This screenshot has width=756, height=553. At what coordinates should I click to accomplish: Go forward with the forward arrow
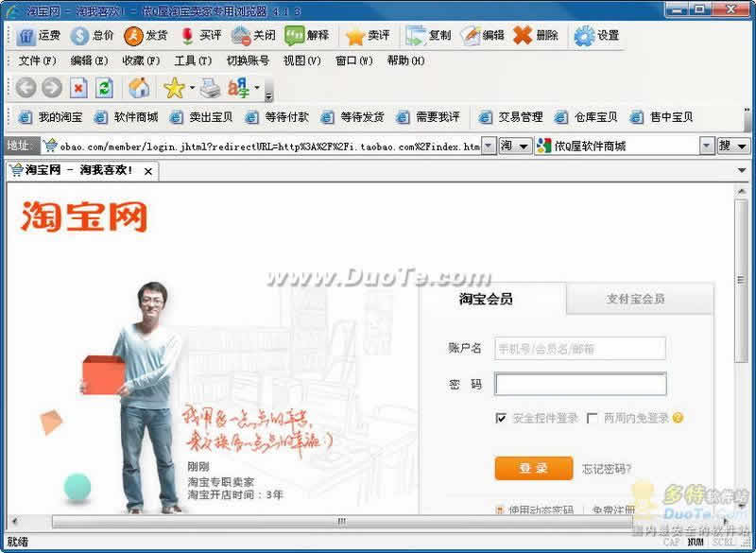52,88
